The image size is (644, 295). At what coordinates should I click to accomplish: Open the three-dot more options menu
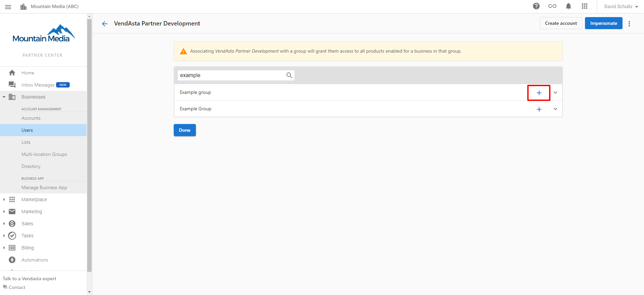click(x=629, y=23)
